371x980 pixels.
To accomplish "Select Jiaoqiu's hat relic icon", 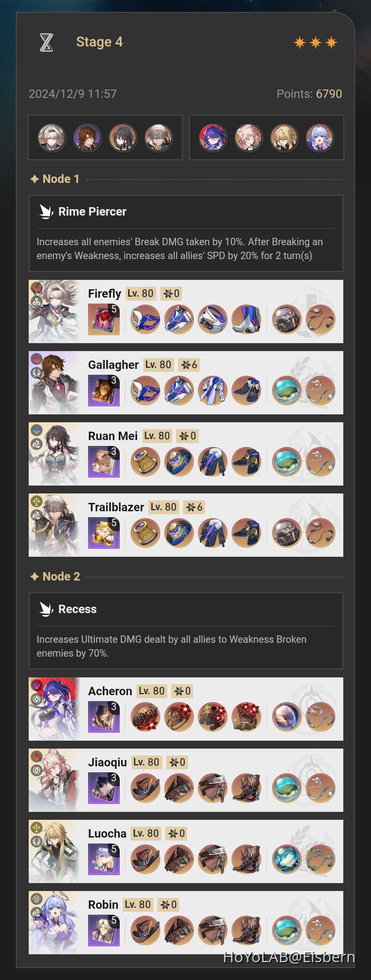I will (145, 788).
